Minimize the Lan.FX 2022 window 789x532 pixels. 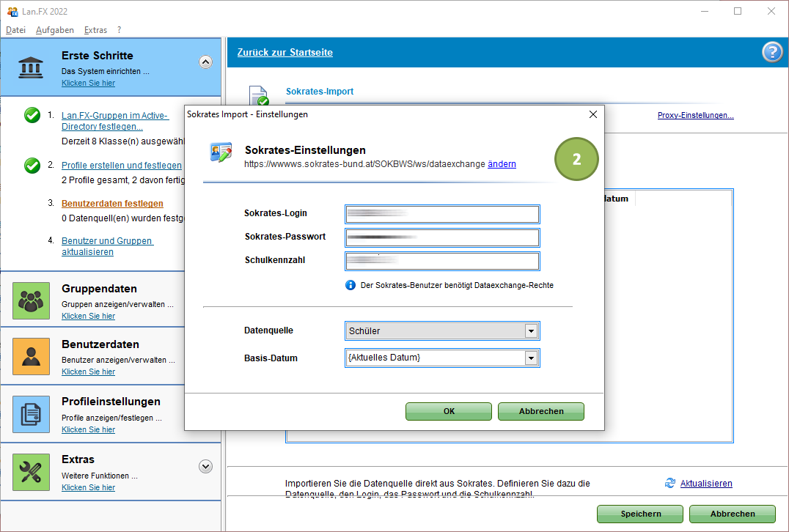(x=705, y=11)
